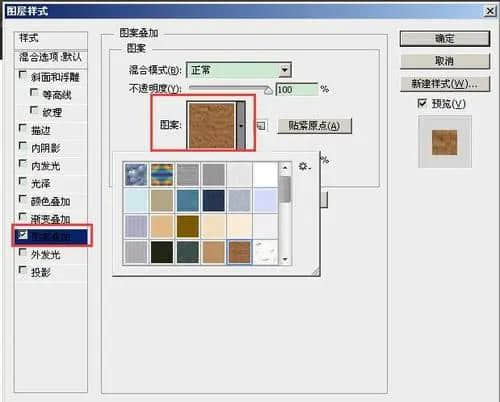Click the pattern list scrollbar thumb
The image size is (500, 402).
coord(285,189)
